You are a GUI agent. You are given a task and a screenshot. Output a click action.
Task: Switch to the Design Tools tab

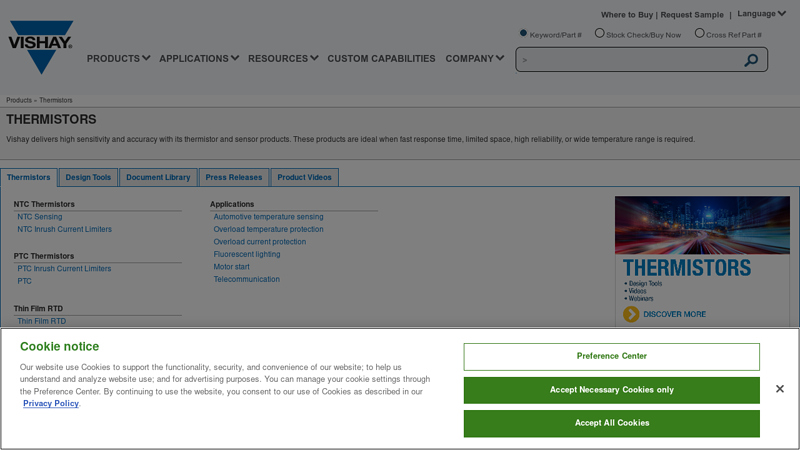(88, 177)
